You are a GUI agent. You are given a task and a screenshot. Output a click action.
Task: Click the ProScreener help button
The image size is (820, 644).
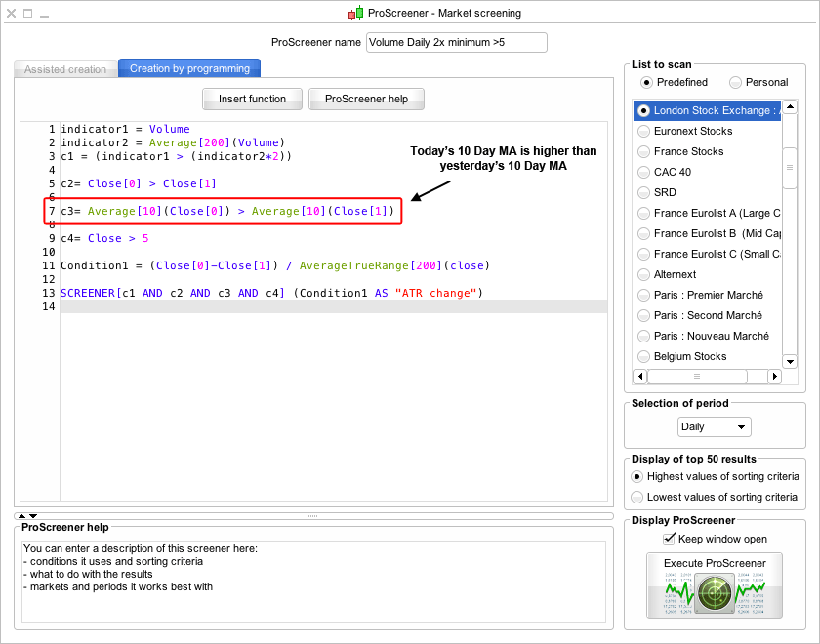tap(366, 99)
